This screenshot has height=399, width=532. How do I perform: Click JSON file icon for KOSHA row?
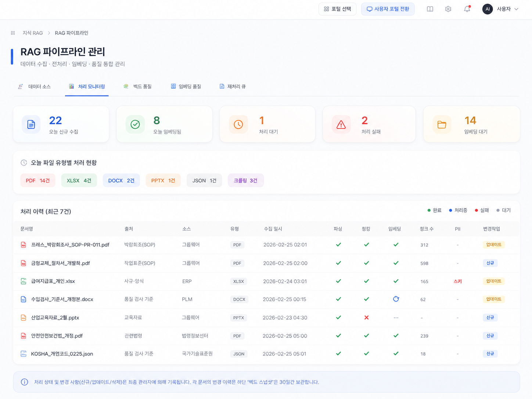point(24,354)
